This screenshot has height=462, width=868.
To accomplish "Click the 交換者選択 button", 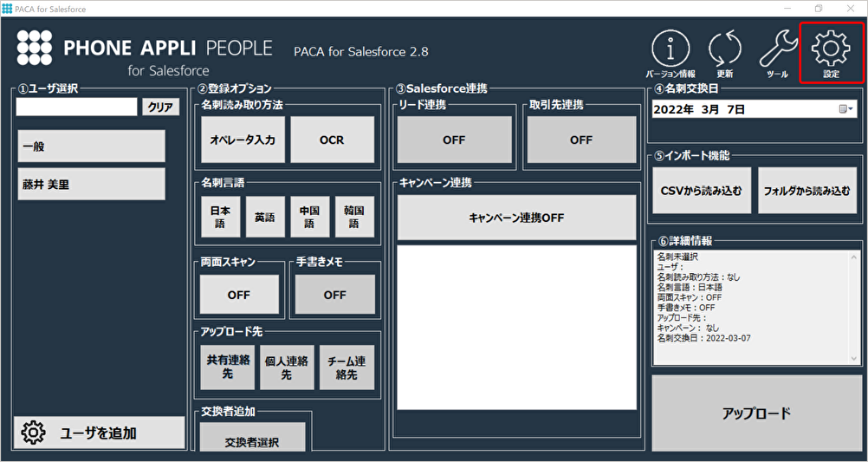I will click(x=252, y=438).
